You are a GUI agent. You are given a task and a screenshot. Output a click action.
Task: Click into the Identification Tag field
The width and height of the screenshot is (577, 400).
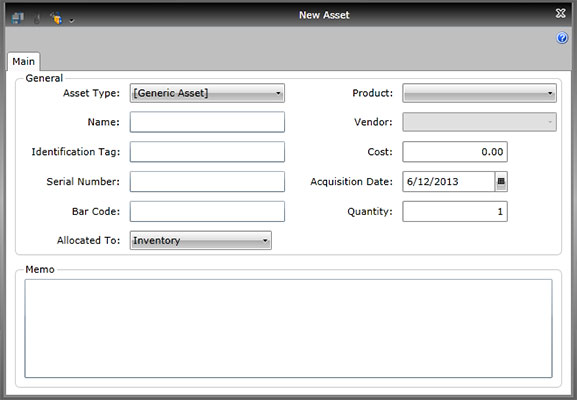coord(207,152)
